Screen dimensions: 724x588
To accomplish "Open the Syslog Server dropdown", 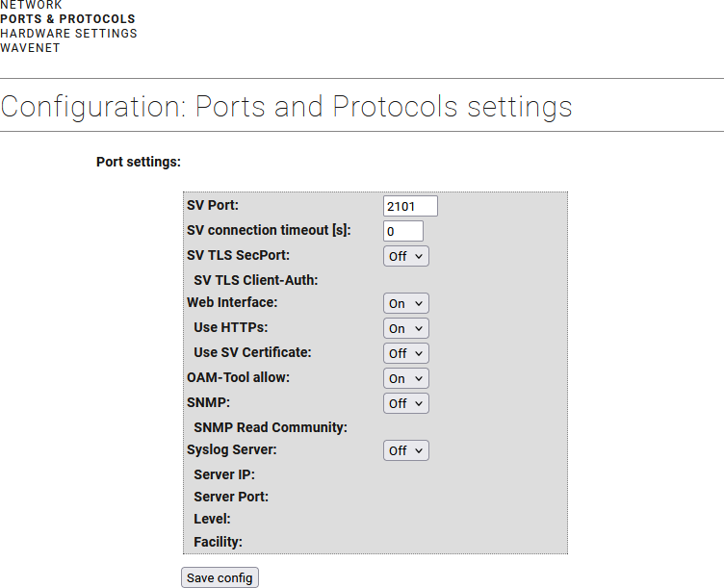I will [x=406, y=450].
